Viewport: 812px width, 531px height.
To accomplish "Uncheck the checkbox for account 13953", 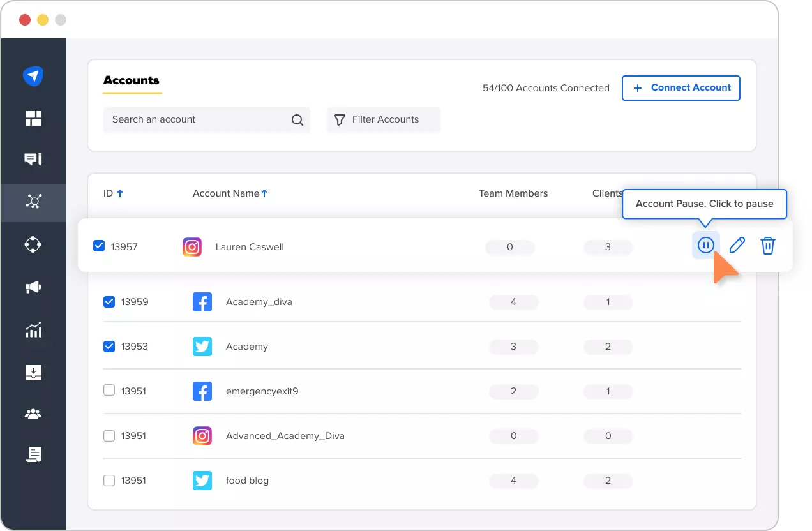I will [x=109, y=347].
